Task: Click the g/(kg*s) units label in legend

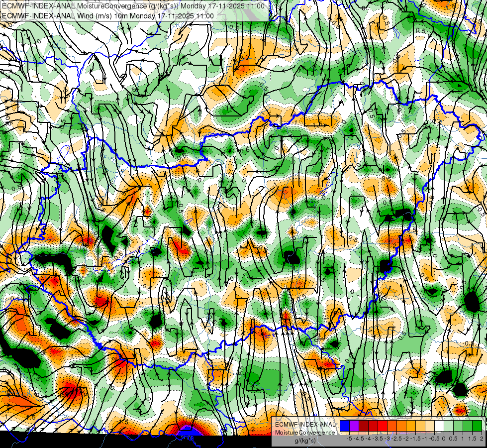Action: (x=305, y=441)
